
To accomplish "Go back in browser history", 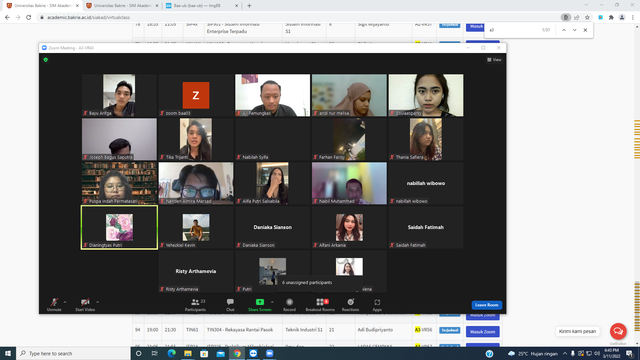I will [7, 18].
